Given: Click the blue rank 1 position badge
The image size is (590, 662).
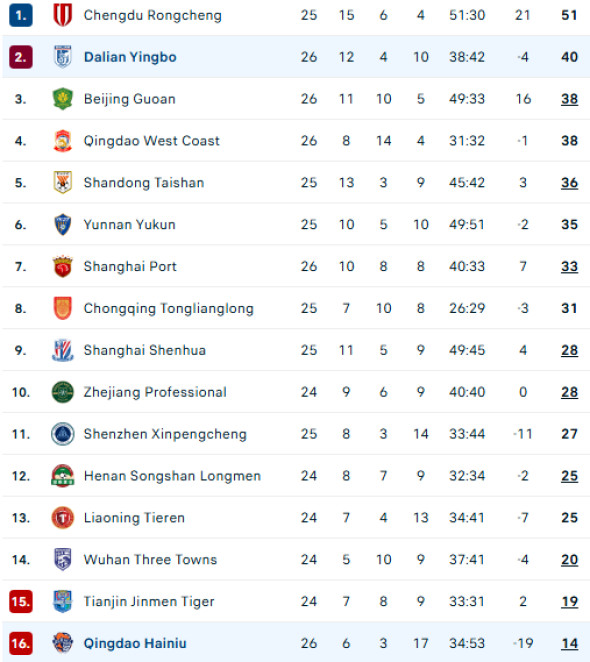Looking at the screenshot, I should point(21,15).
